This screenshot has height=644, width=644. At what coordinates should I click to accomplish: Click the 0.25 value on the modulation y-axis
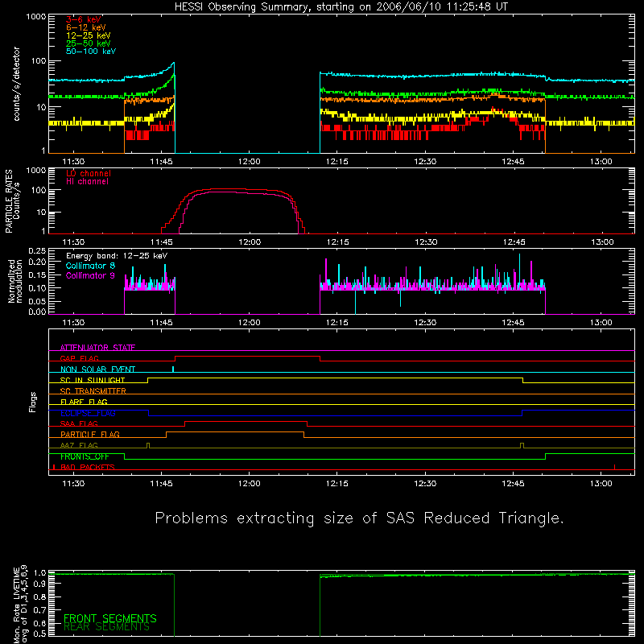coord(37,251)
